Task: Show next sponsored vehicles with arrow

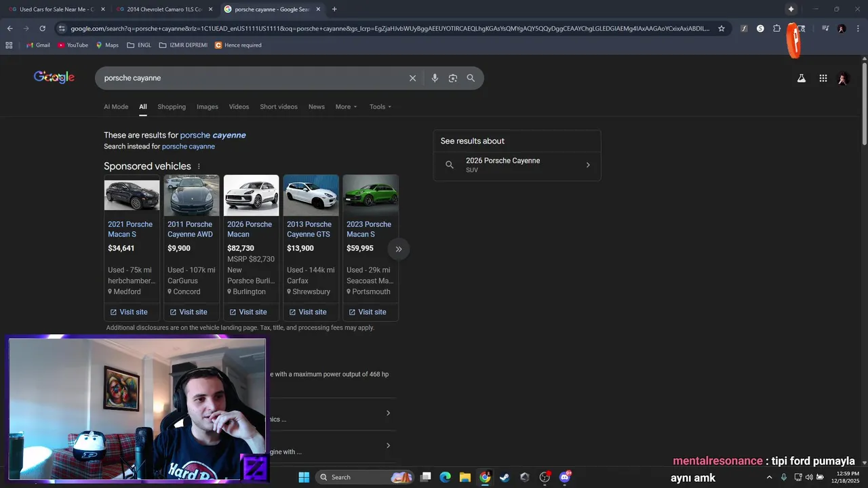Action: coord(399,249)
